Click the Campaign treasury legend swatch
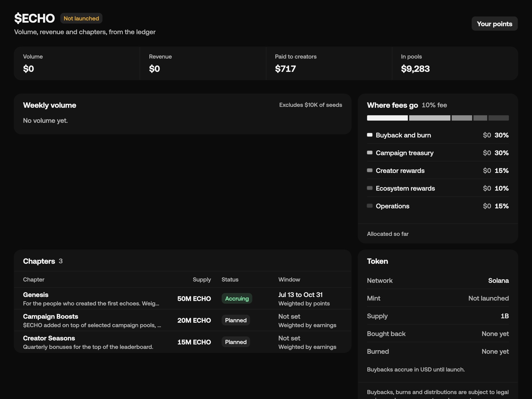The image size is (532, 399). (370, 153)
